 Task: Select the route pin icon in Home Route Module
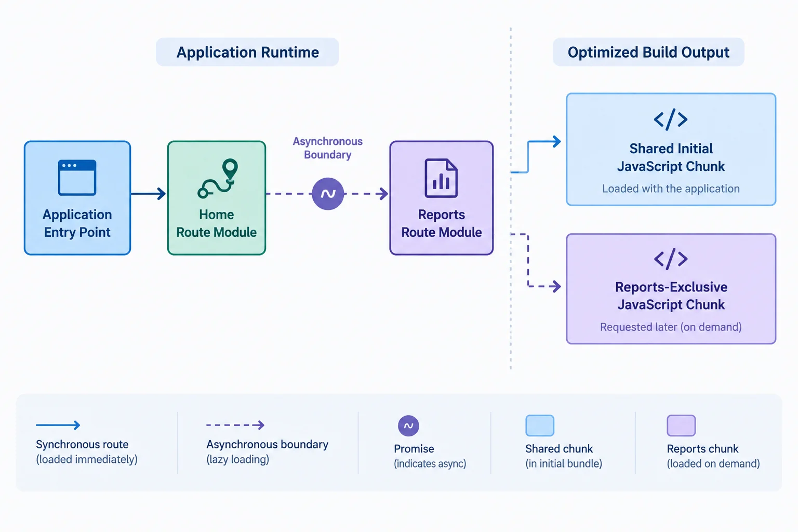(218, 179)
